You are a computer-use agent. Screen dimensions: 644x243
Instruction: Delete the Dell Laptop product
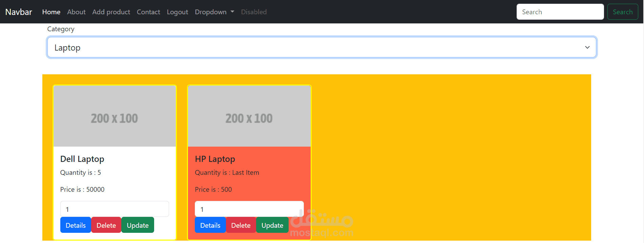[x=106, y=225]
